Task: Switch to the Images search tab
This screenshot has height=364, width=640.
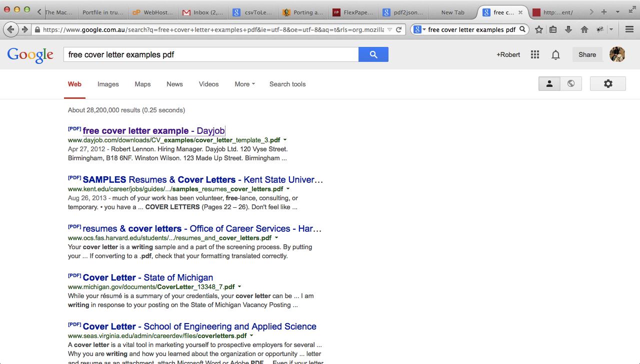Action: tap(108, 84)
